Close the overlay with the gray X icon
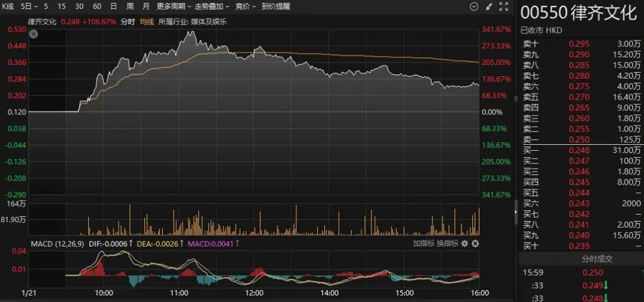Image resolution: width=644 pixels, height=302 pixels. pyautogui.click(x=33, y=35)
